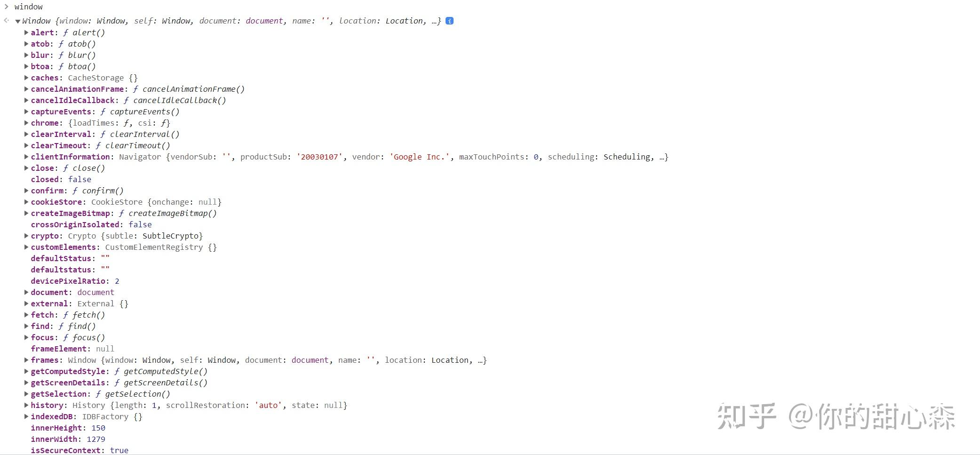Click the blue document value link
Viewport: 980px width, 455px height.
[x=264, y=21]
